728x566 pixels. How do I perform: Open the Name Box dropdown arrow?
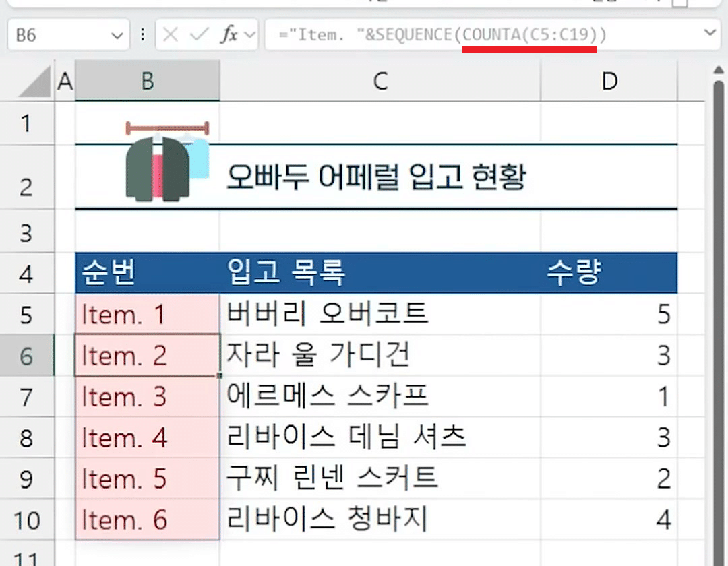tap(117, 35)
